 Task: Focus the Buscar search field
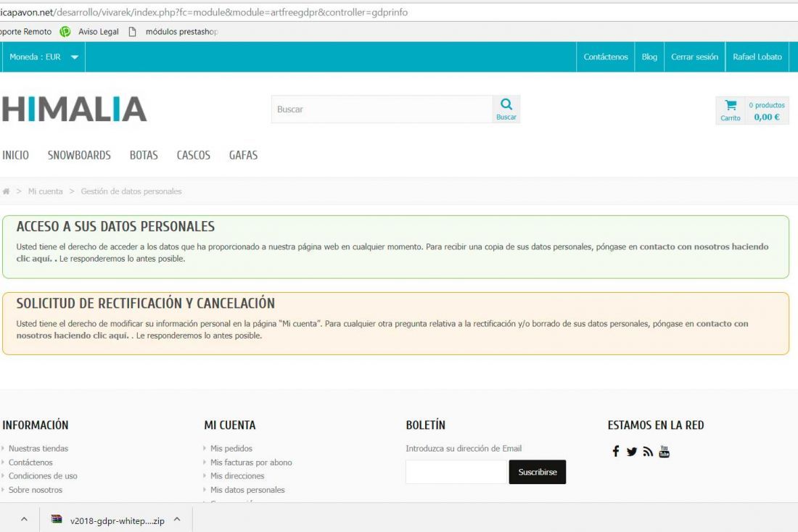[x=382, y=109]
